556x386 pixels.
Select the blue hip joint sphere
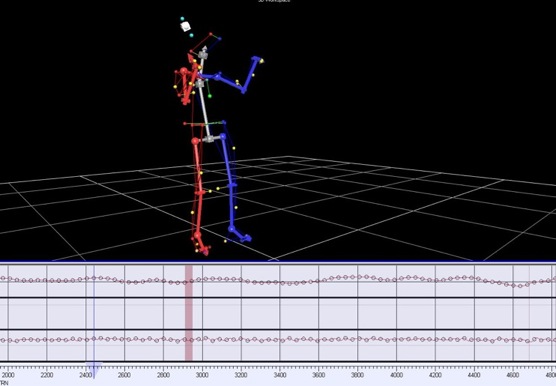pyautogui.click(x=223, y=136)
